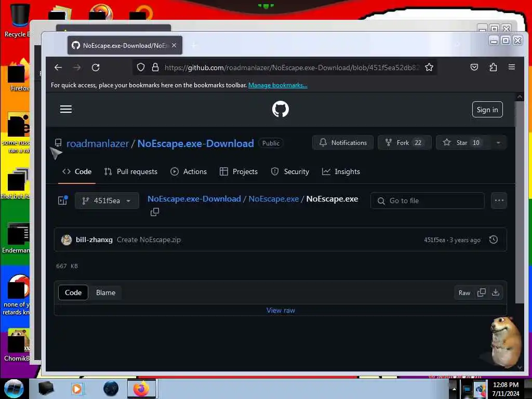Viewport: 532px width, 399px height.
Task: Open the Firefox application menu
Action: pos(512,67)
